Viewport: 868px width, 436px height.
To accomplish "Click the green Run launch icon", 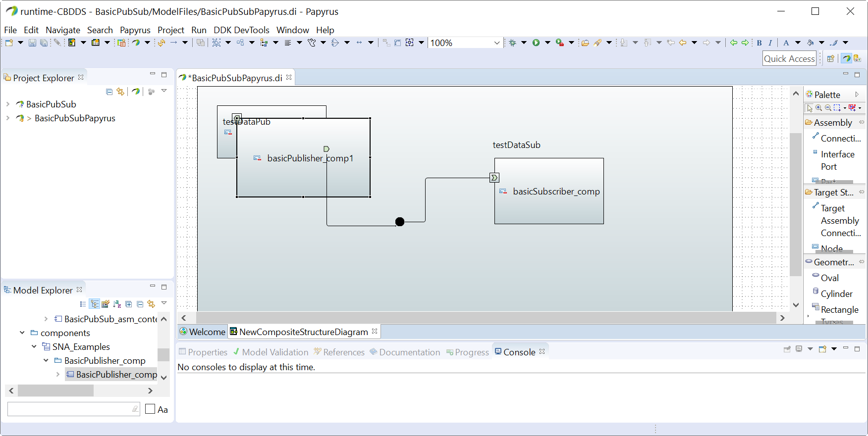I will click(x=536, y=43).
